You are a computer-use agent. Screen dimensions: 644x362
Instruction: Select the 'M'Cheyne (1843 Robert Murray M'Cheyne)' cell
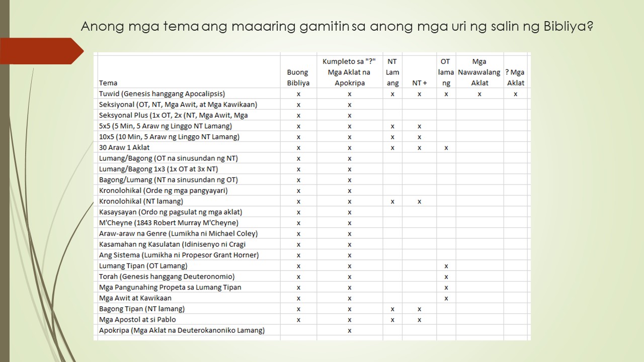pos(169,223)
